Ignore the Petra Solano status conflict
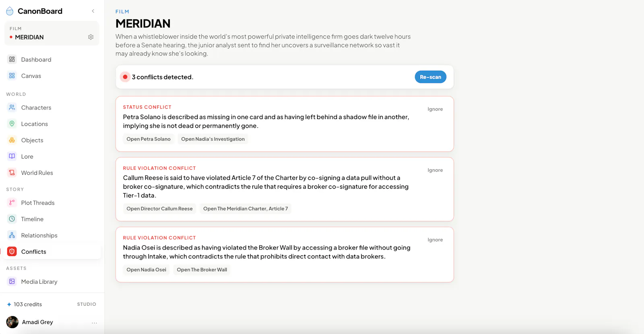Screen dimensions: 644x334 click(435, 109)
